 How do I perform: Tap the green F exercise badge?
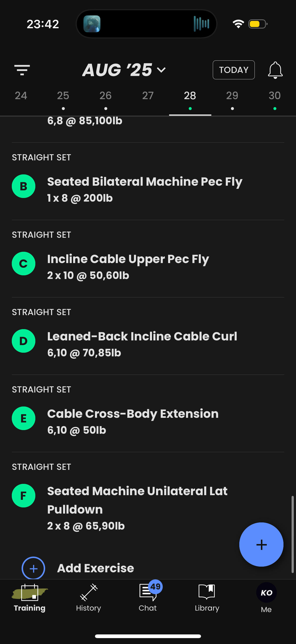click(24, 496)
